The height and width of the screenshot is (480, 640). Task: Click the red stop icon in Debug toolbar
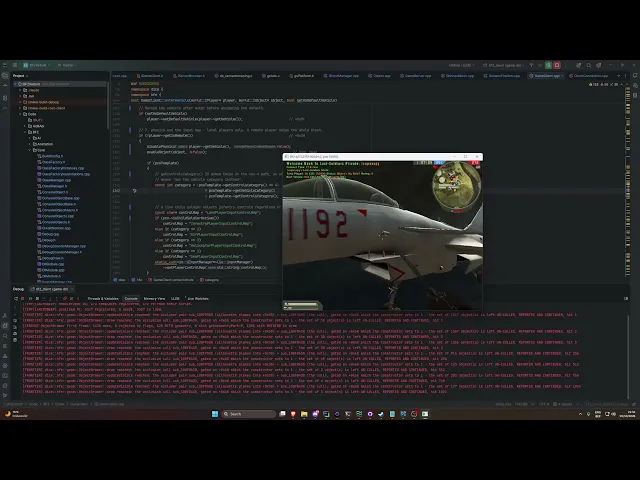coord(22,299)
